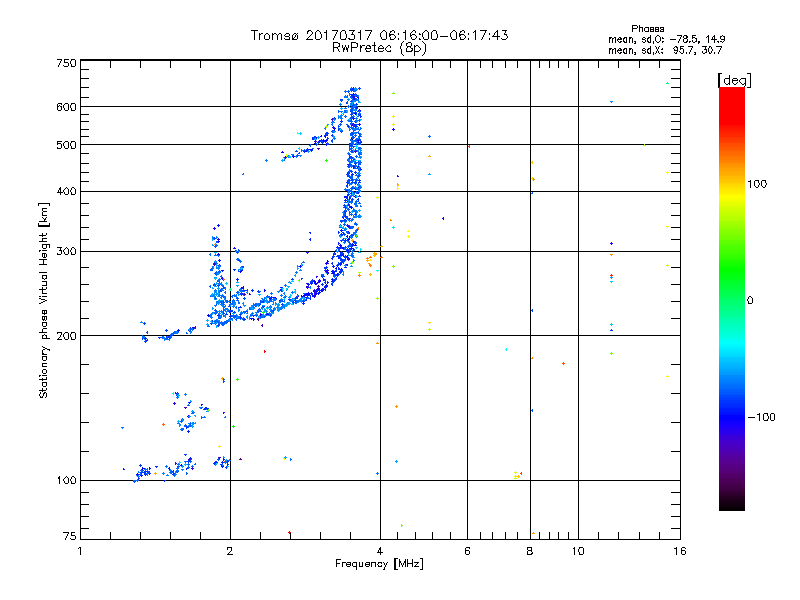Click the 600 tick label on the height axis
Viewport: 800px width, 600px height.
pos(66,106)
